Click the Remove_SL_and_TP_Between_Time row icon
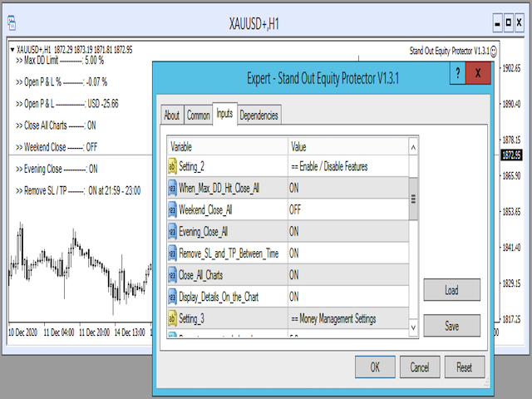Viewport: 532px width, 399px height. [172, 254]
